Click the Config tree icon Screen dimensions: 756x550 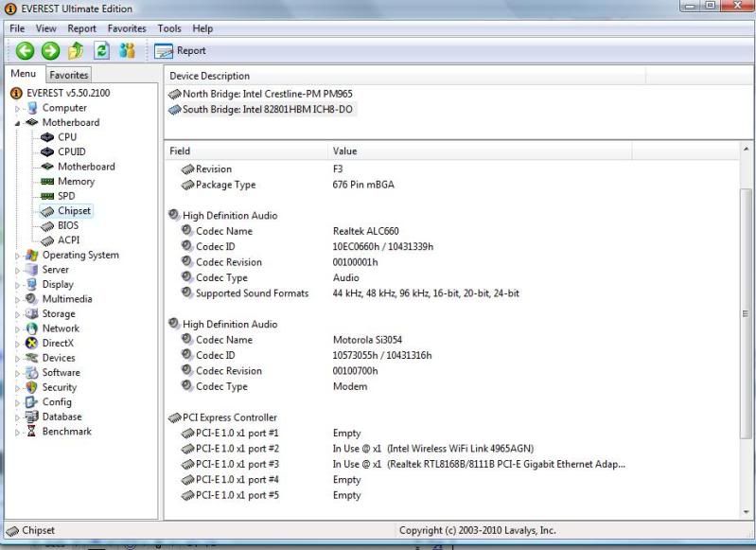click(31, 402)
